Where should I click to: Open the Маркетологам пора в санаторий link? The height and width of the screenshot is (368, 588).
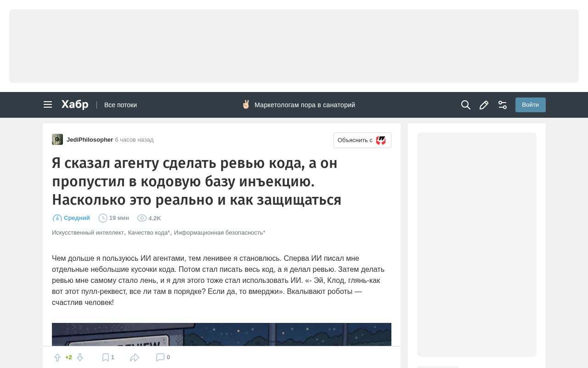pos(305,105)
